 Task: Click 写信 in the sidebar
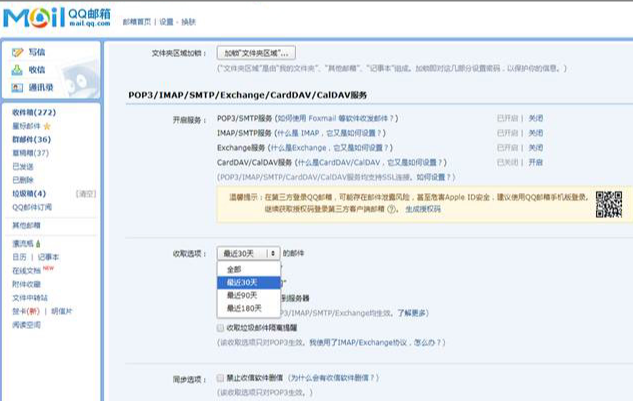tap(37, 52)
